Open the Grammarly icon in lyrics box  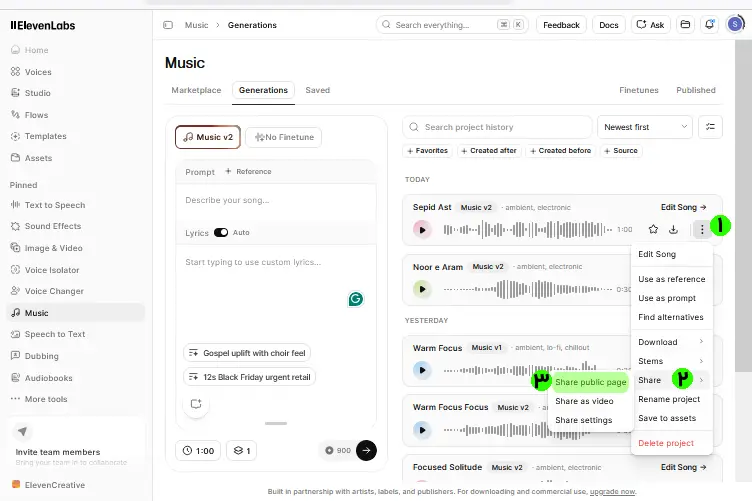(355, 299)
